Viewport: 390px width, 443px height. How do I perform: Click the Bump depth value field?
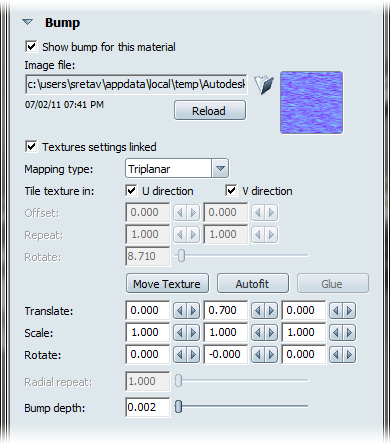[x=147, y=407]
